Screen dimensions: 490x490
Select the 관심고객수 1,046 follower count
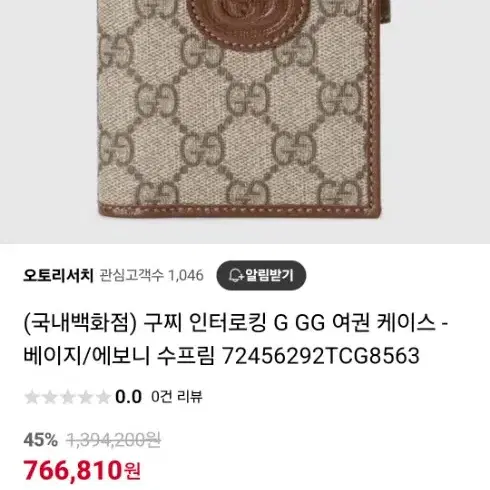151,276
